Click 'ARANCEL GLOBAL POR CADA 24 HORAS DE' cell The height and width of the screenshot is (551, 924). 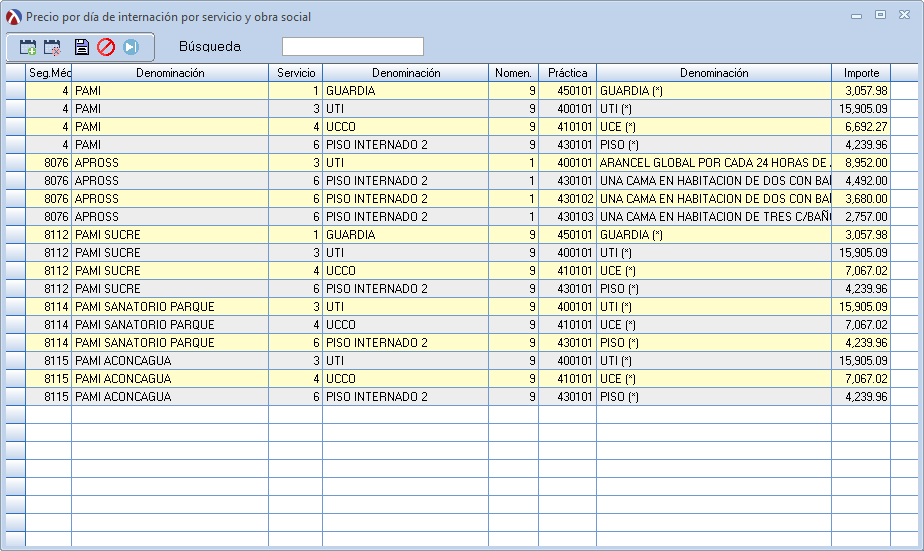[714, 163]
